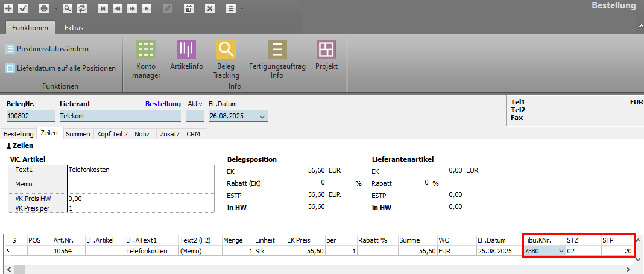Click the grid layout icon
Screen dimensions: 644x274
[x=231, y=8]
